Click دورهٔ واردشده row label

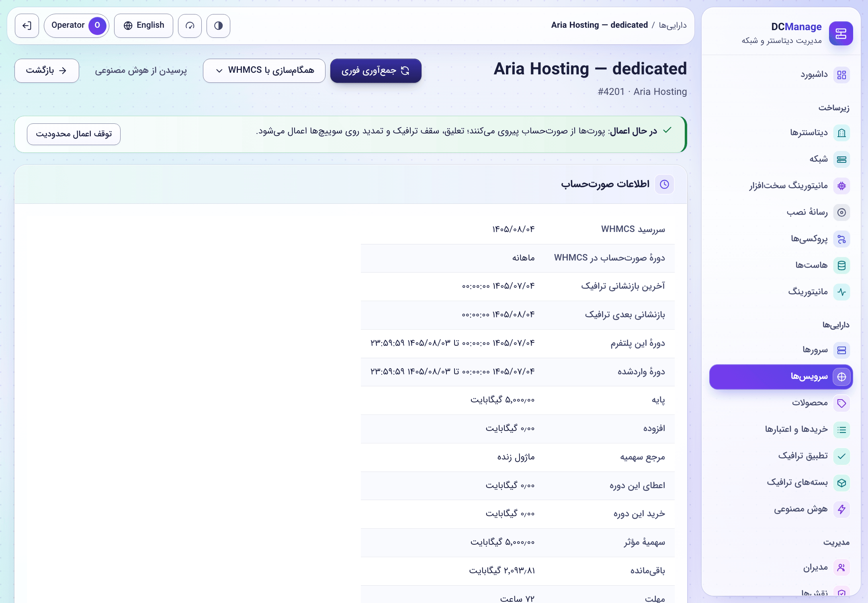(641, 372)
